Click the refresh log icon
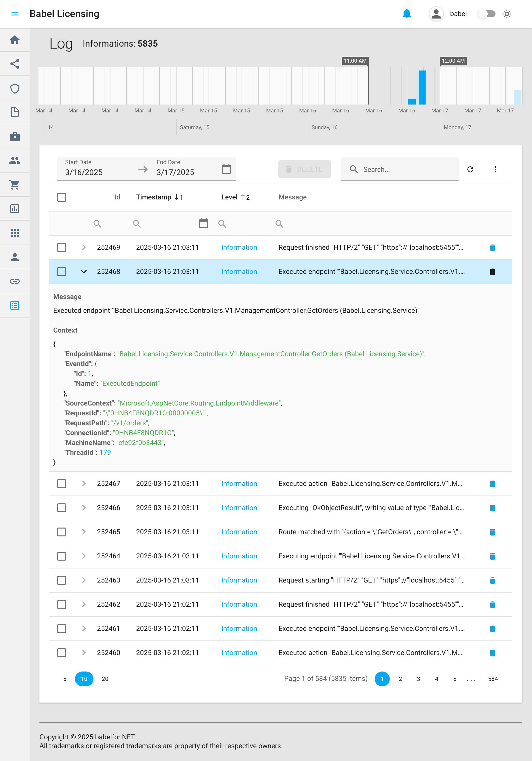 point(470,169)
